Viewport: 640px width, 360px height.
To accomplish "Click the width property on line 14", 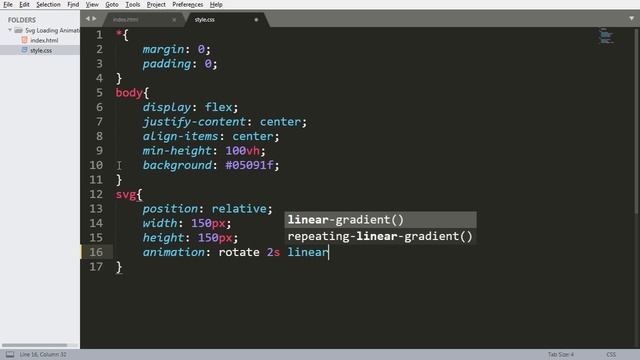I will 160,223.
